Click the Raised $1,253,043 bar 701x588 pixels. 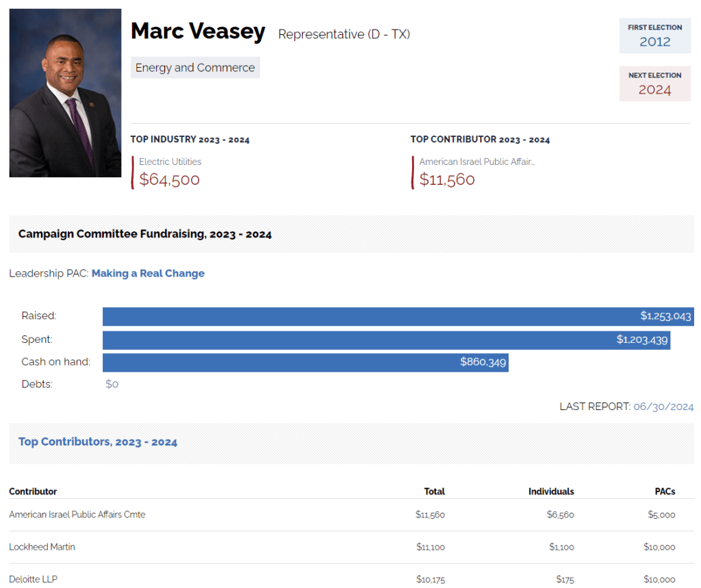coord(398,316)
